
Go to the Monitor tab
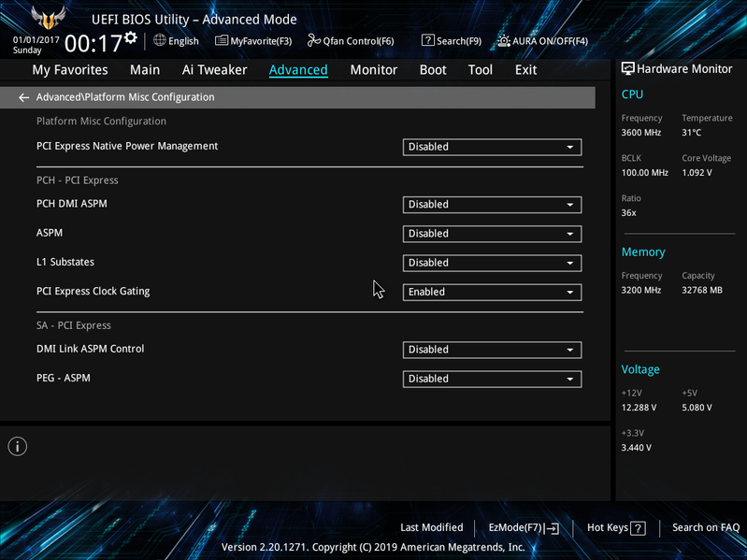click(x=374, y=70)
